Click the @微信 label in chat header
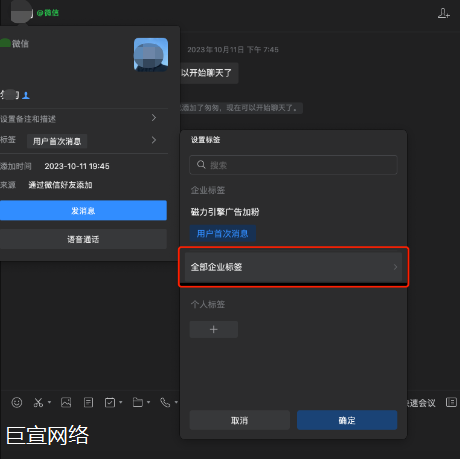The width and height of the screenshot is (460, 459). pos(48,13)
